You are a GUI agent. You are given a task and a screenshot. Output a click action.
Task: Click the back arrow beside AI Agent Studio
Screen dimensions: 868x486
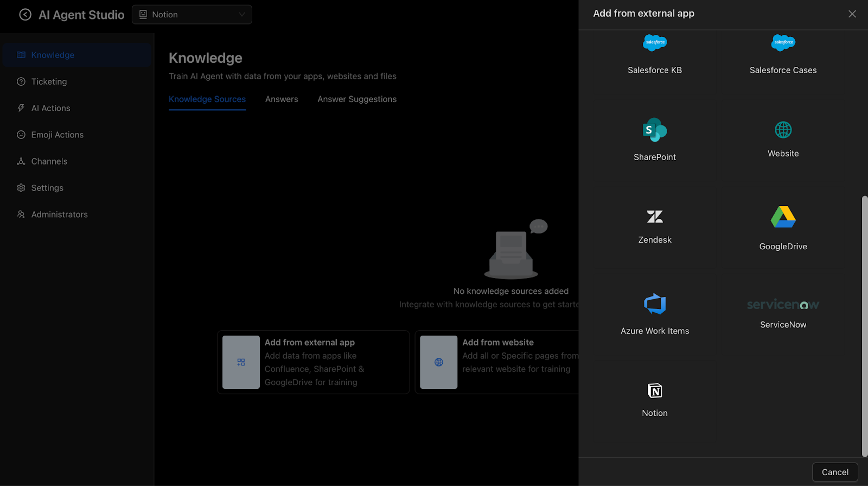(25, 15)
